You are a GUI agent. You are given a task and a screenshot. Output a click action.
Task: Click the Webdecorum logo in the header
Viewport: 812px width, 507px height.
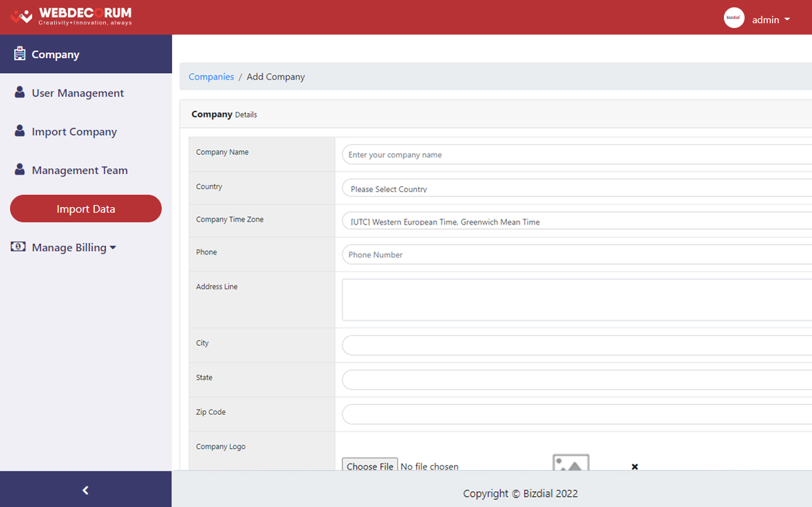pos(71,16)
